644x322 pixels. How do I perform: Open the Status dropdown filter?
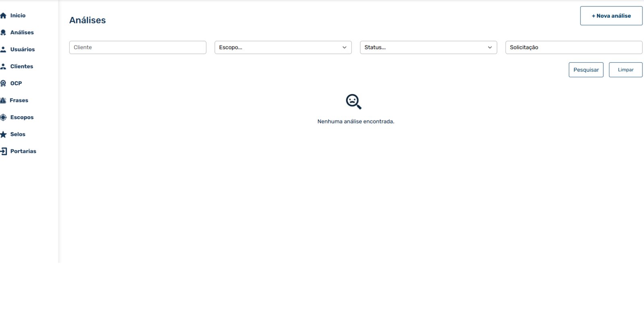pyautogui.click(x=428, y=47)
